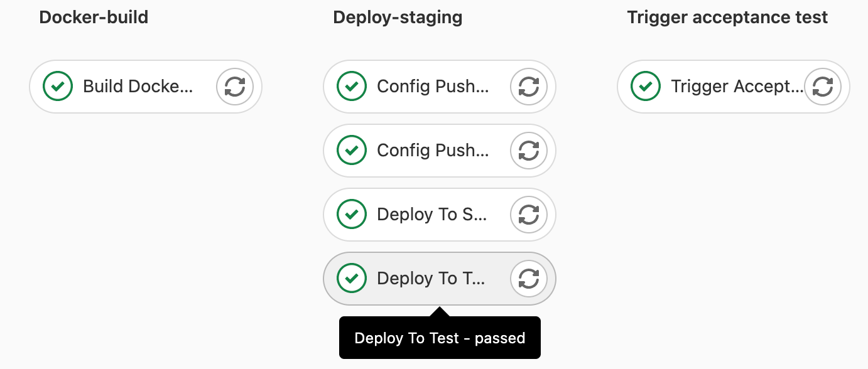Retry the Build Docker job
The image size is (868, 369).
[x=235, y=87]
